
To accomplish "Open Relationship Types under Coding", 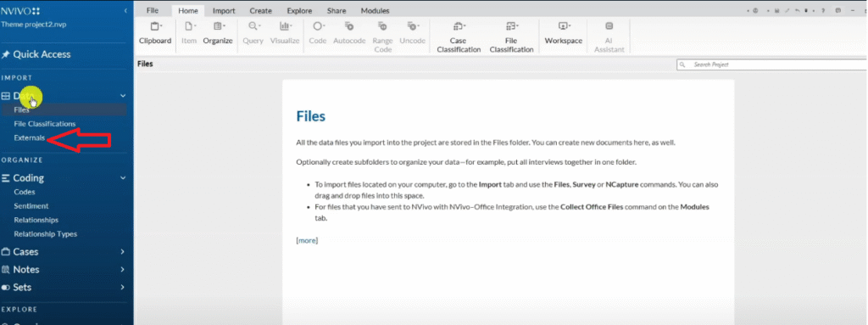I will tap(46, 234).
